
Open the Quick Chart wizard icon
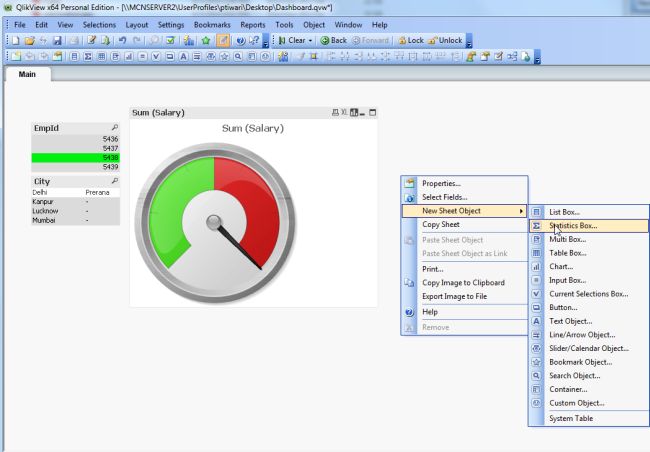[189, 41]
